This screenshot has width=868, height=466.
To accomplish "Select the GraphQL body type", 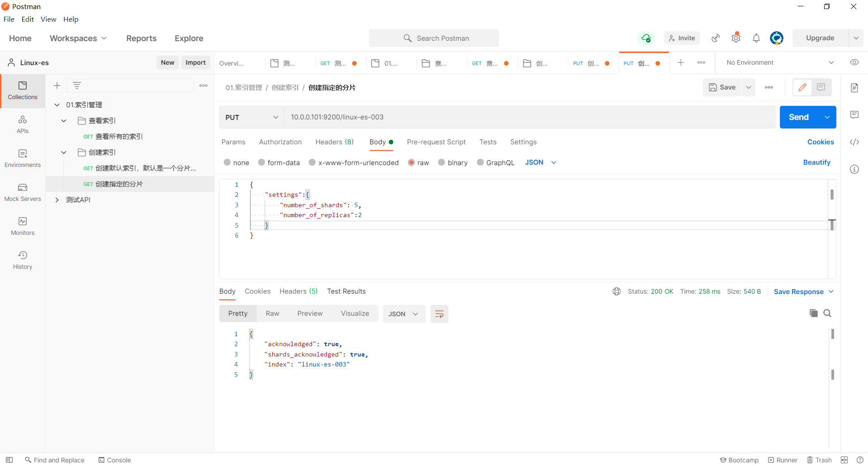I will pyautogui.click(x=496, y=162).
